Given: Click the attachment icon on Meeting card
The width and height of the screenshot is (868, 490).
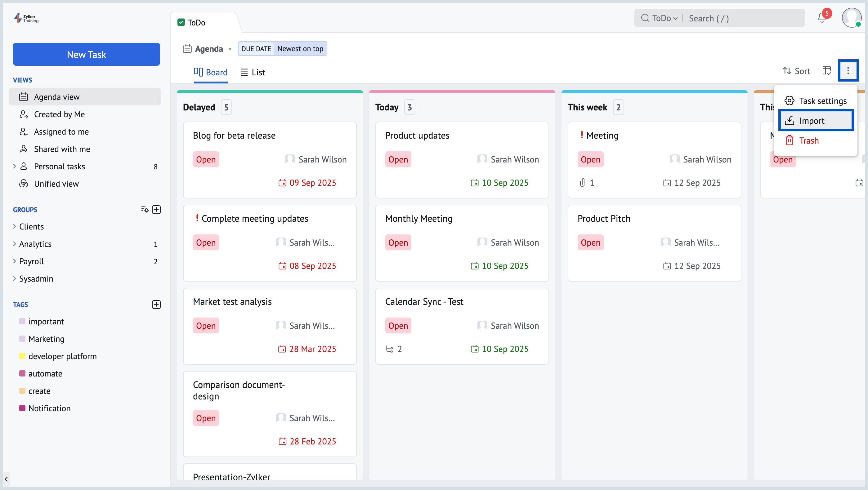Looking at the screenshot, I should [x=582, y=183].
